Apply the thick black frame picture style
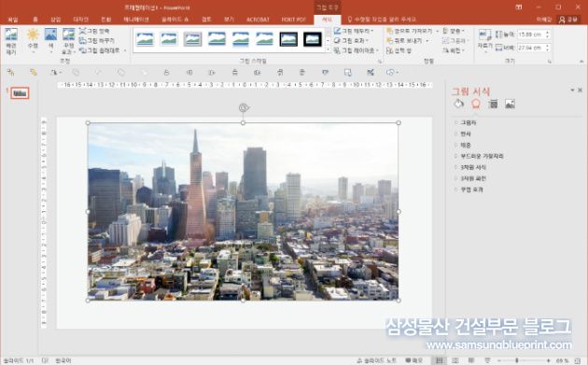 (x=313, y=39)
